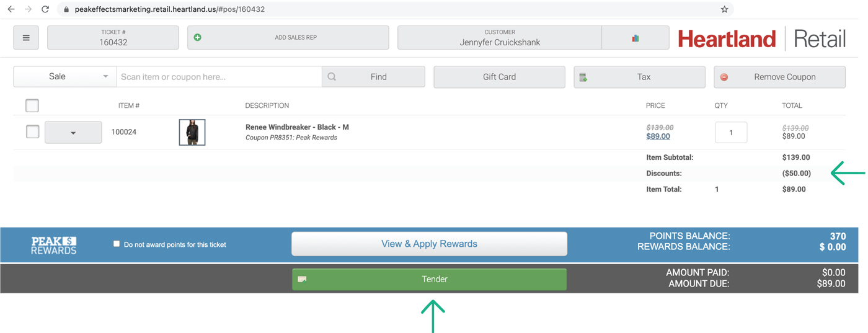The image size is (868, 333).
Task: Click the browser forward arrow
Action: point(28,9)
